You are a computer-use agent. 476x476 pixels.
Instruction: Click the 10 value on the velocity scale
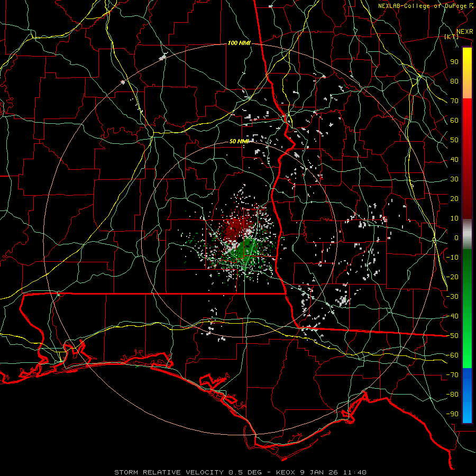click(454, 218)
